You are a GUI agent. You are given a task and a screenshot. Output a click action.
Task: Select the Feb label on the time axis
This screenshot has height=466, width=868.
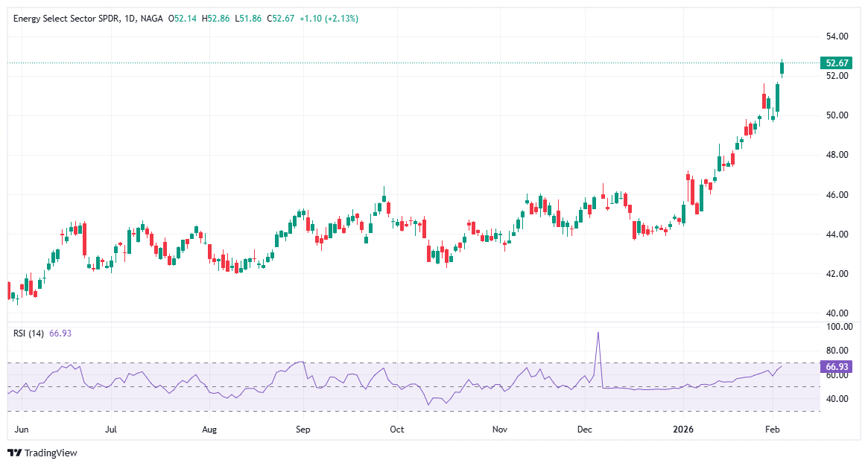tap(772, 430)
